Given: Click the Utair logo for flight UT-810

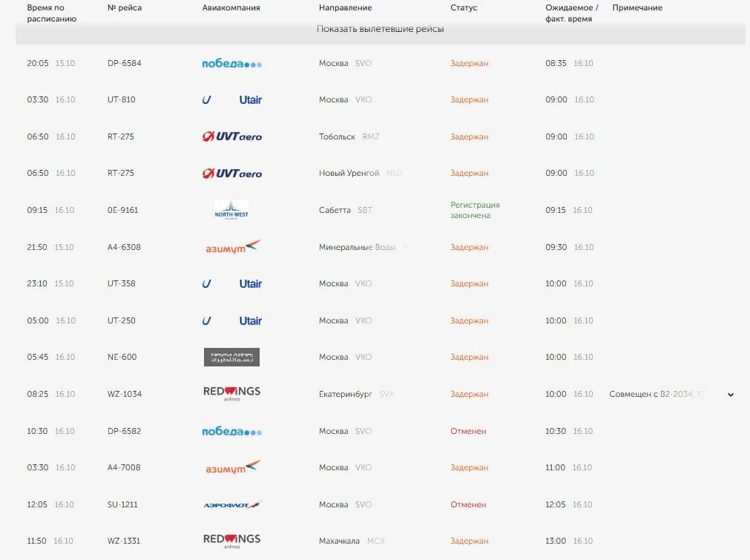Looking at the screenshot, I should [x=231, y=100].
